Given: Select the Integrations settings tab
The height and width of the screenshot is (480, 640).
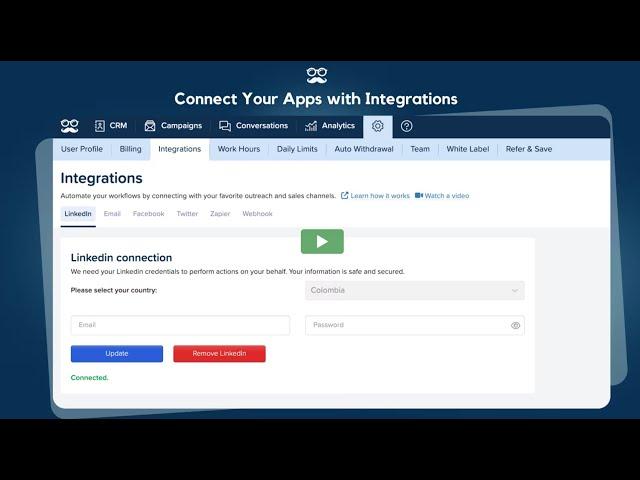Looking at the screenshot, I should [x=180, y=149].
